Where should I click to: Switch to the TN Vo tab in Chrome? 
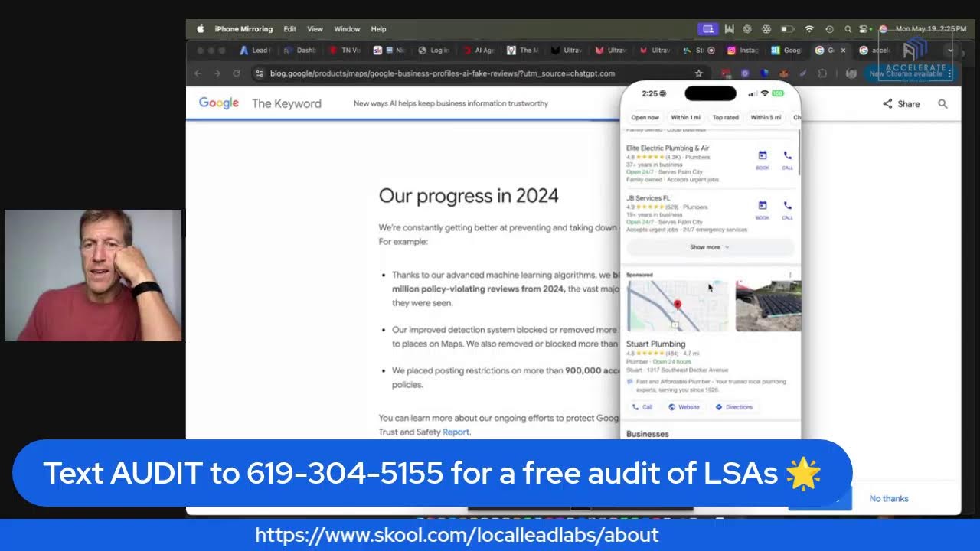tap(345, 51)
